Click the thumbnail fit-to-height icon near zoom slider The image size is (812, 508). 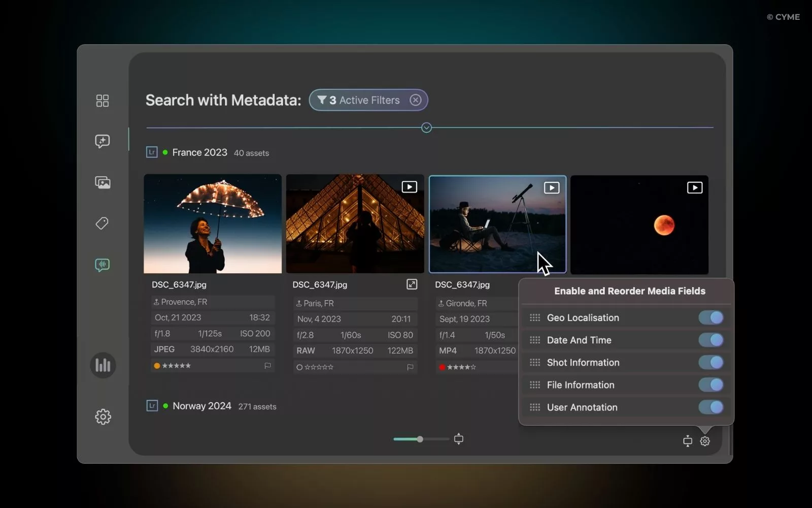(x=458, y=439)
